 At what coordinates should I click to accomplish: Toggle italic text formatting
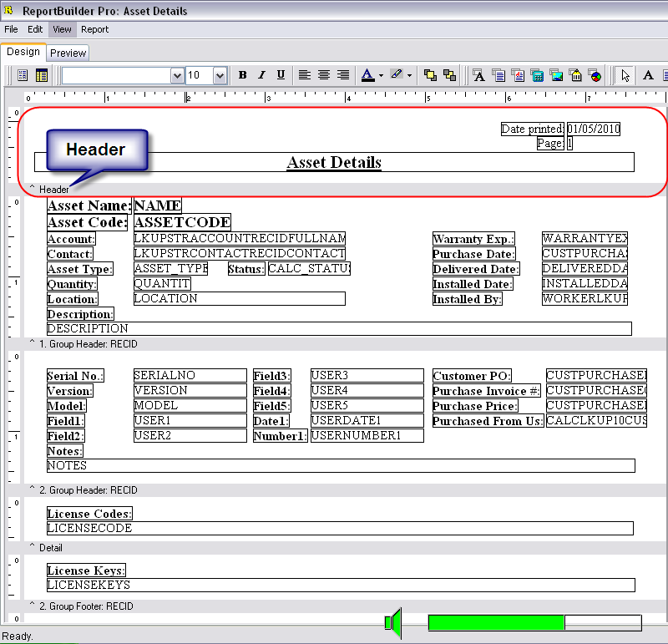(261, 75)
